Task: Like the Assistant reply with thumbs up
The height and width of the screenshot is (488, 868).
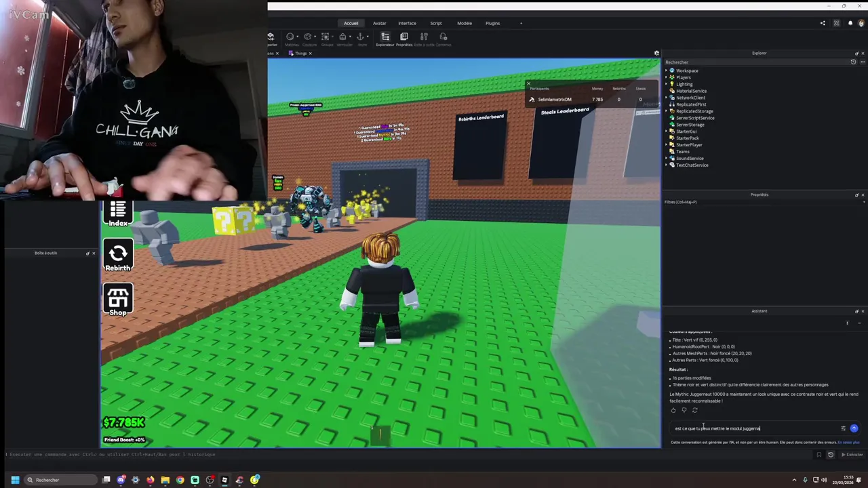Action: click(x=673, y=410)
